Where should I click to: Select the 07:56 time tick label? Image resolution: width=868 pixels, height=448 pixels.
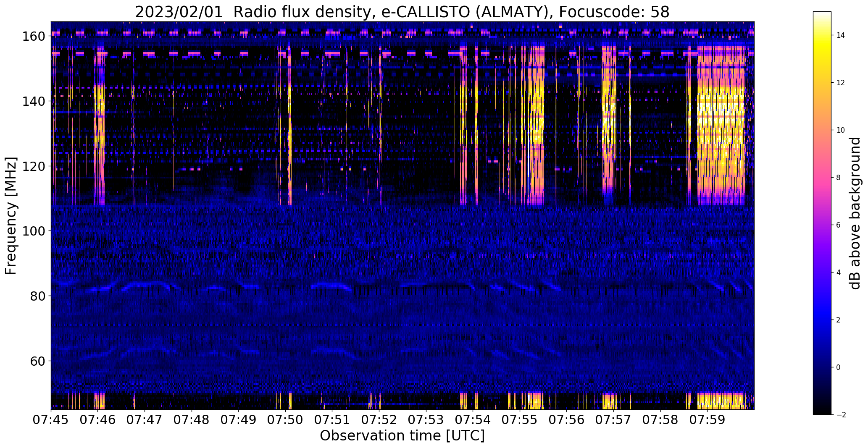click(x=567, y=419)
